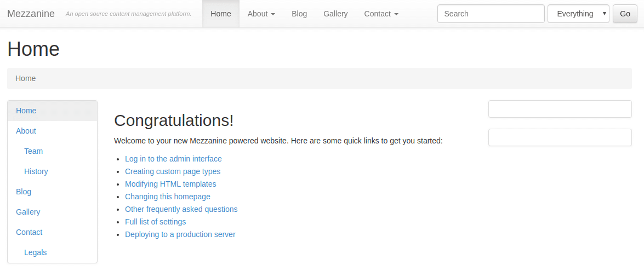Select Home in the left sidebar
The width and height of the screenshot is (644, 271).
click(x=52, y=111)
